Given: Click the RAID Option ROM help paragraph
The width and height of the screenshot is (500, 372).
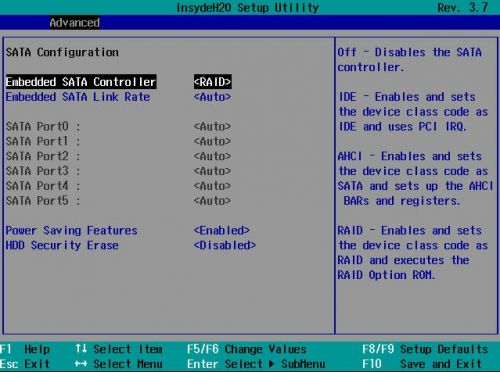Looking at the screenshot, I should pos(413,253).
